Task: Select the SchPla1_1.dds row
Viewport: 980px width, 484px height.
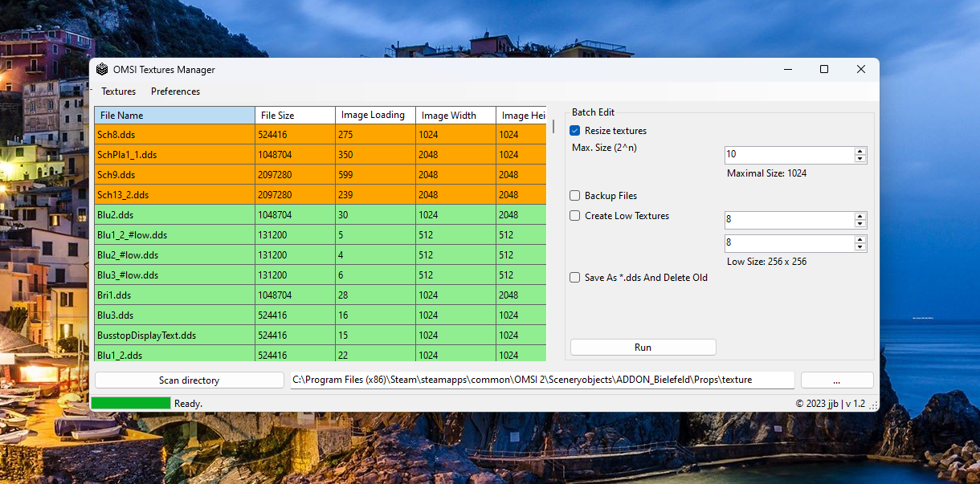Action: point(174,155)
